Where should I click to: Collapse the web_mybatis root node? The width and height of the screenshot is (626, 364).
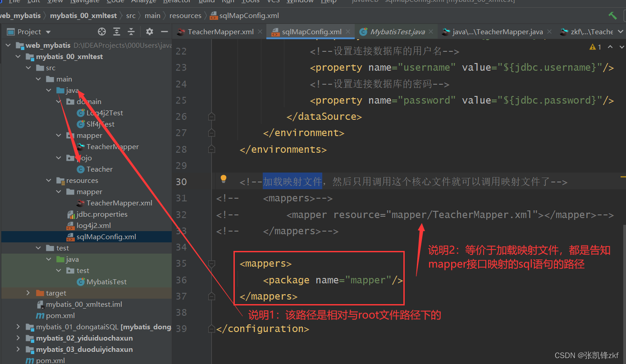(8, 45)
